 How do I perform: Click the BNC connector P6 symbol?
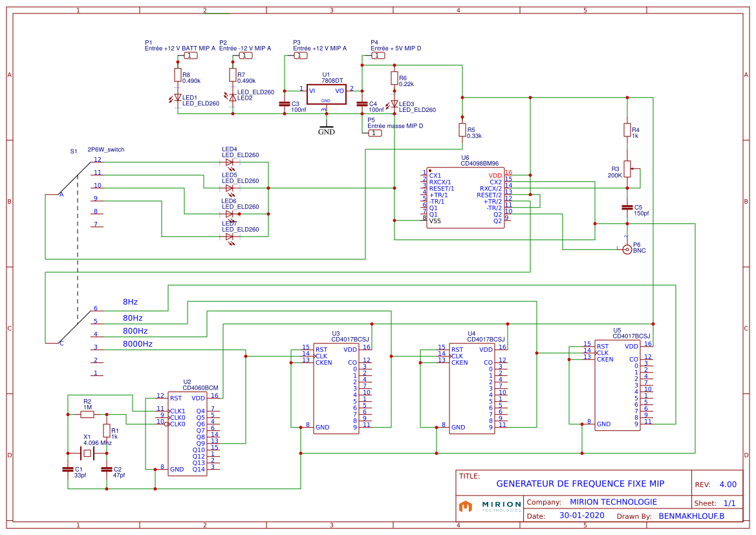point(626,248)
